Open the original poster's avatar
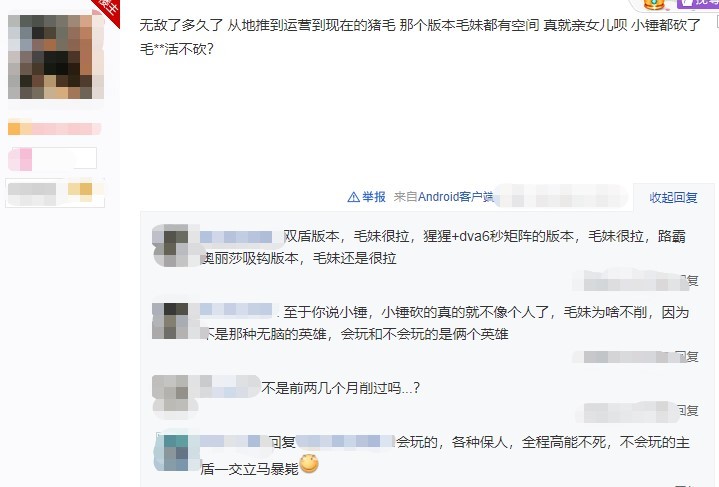 56,57
